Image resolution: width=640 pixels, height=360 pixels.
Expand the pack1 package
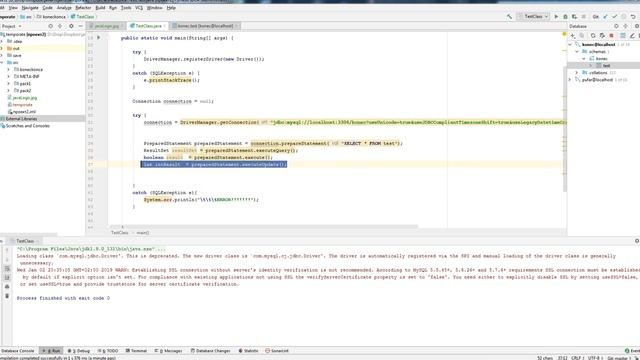pyautogui.click(x=8, y=83)
